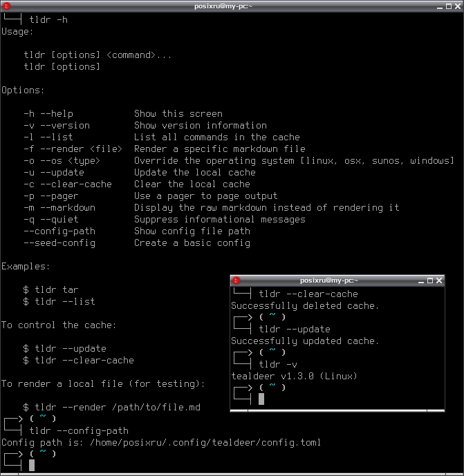The width and height of the screenshot is (464, 476).
Task: Click 'tldr -v' command in small terminal
Action: [x=278, y=365]
